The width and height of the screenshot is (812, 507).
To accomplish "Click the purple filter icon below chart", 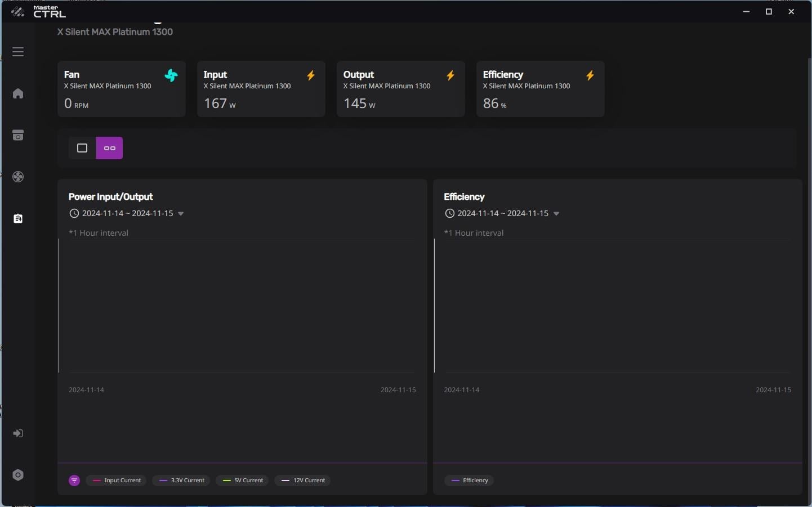I will 74,481.
